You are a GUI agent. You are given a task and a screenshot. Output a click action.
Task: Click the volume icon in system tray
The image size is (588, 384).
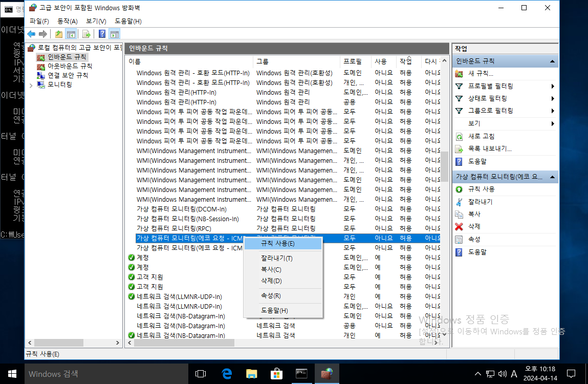coord(502,374)
